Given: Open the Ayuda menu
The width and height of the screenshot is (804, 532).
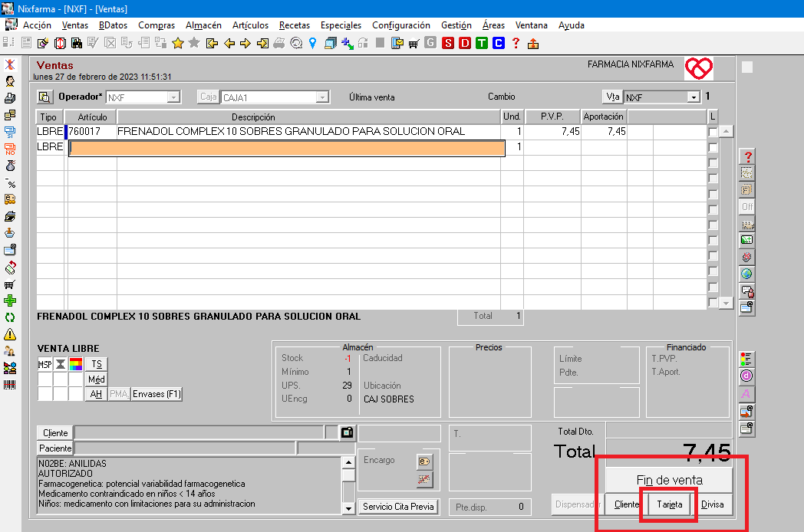Looking at the screenshot, I should click(572, 25).
